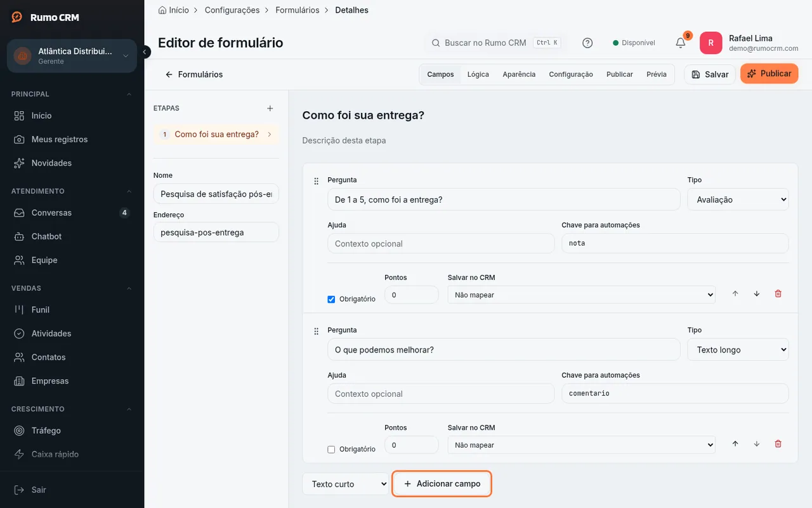Click the Buscar no Rumo CRM search box

[x=495, y=43]
